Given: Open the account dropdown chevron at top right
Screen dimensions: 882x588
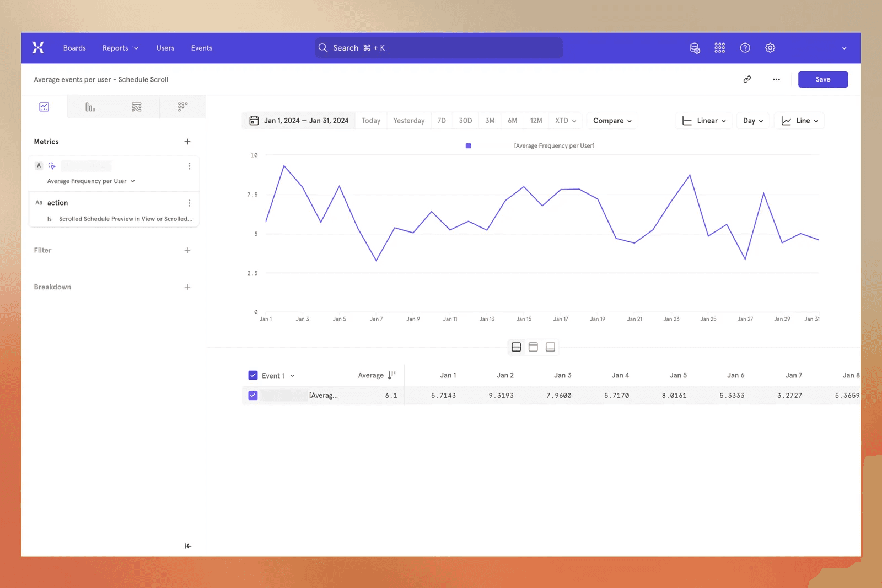Looking at the screenshot, I should tap(844, 48).
